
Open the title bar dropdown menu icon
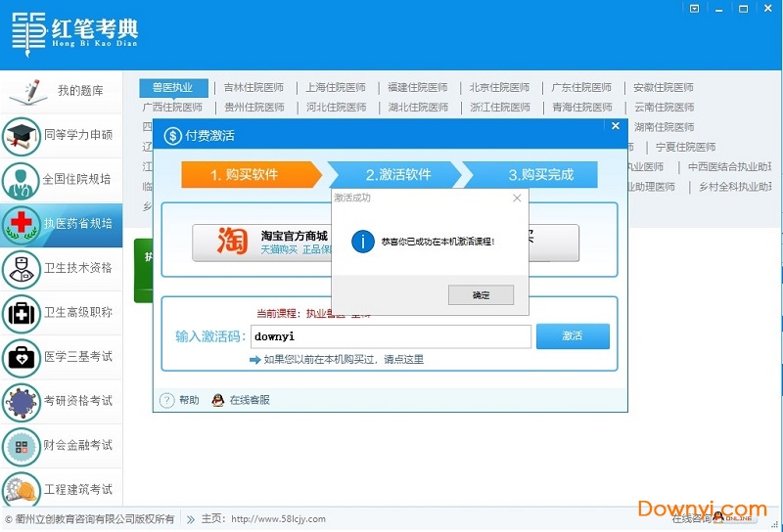[x=694, y=9]
